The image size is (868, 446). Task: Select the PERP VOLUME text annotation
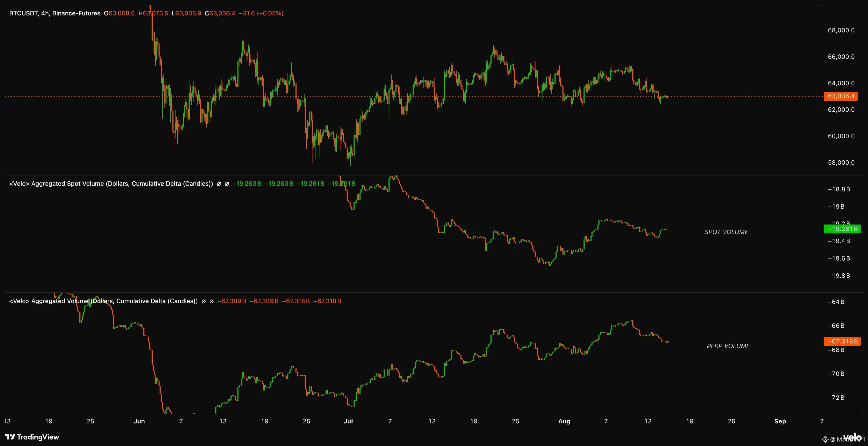click(728, 346)
